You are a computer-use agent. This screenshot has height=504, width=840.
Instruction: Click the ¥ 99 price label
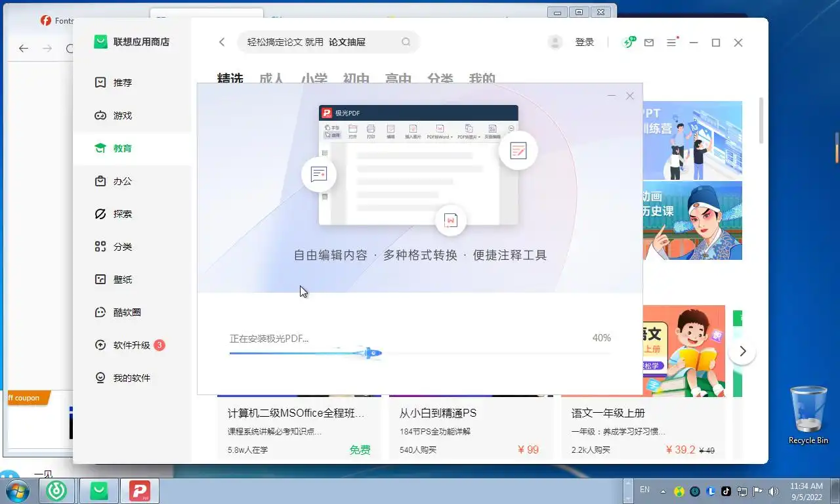click(528, 450)
